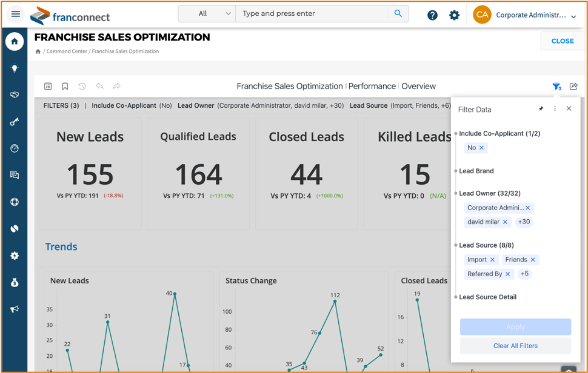
Task: Open the key sidebar icon
Action: (15, 122)
